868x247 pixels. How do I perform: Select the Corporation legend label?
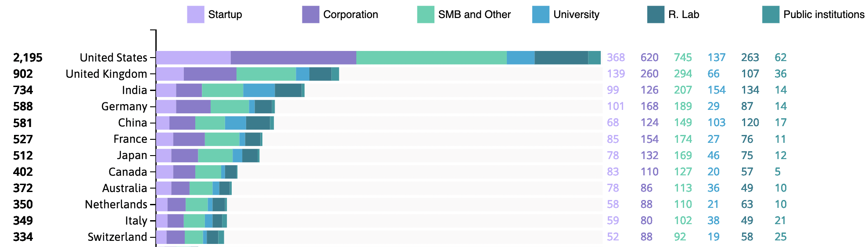[350, 15]
